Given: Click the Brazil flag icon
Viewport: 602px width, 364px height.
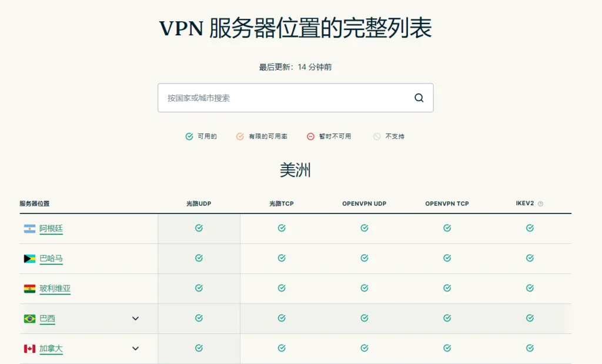Looking at the screenshot, I should [29, 319].
